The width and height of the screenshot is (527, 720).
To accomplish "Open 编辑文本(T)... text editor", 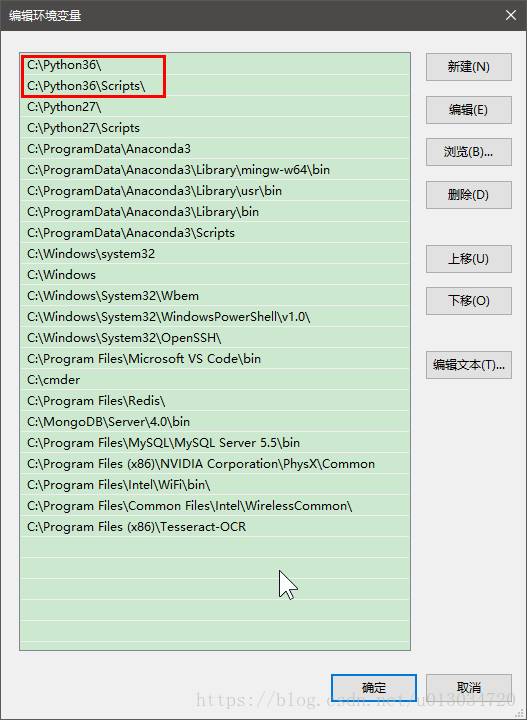I will (469, 365).
